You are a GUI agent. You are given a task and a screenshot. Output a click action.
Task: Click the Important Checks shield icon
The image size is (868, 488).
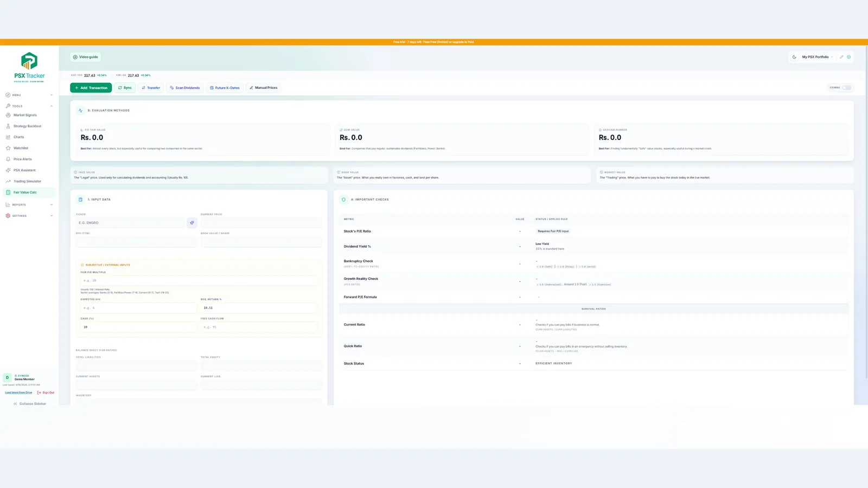point(343,200)
